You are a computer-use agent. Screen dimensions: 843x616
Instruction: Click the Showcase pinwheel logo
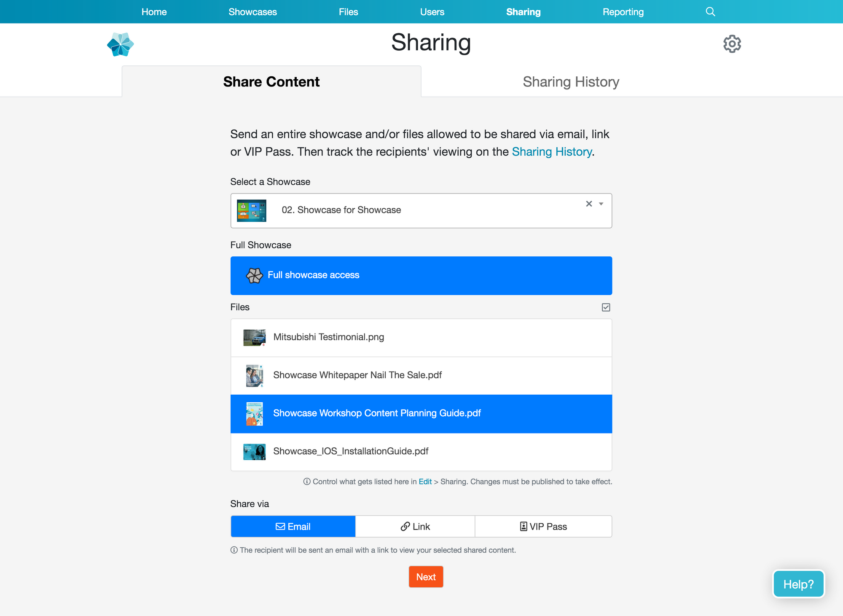[x=121, y=44]
